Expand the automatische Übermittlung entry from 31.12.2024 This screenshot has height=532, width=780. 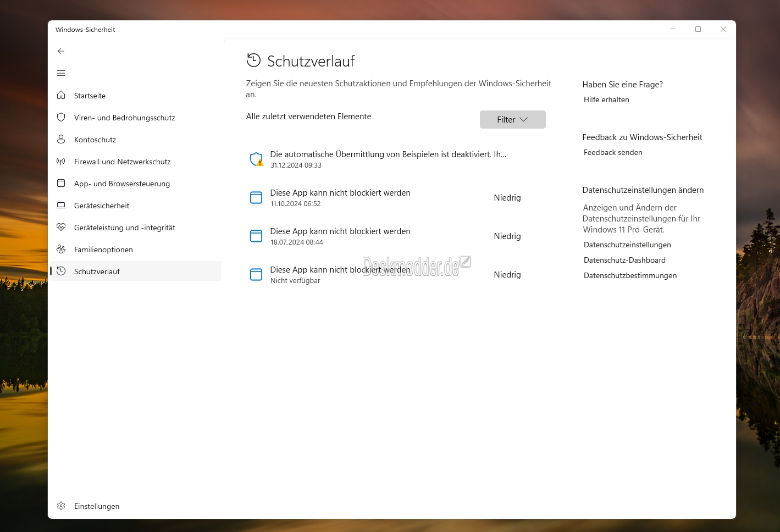point(396,159)
